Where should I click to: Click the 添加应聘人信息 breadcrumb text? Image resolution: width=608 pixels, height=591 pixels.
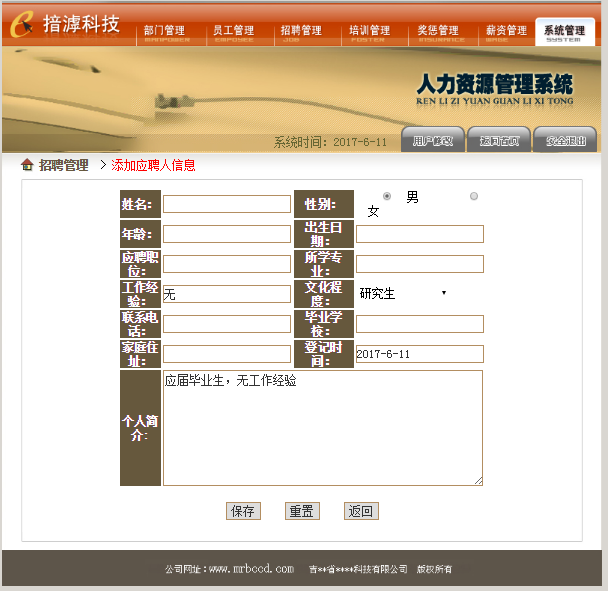pos(153,165)
